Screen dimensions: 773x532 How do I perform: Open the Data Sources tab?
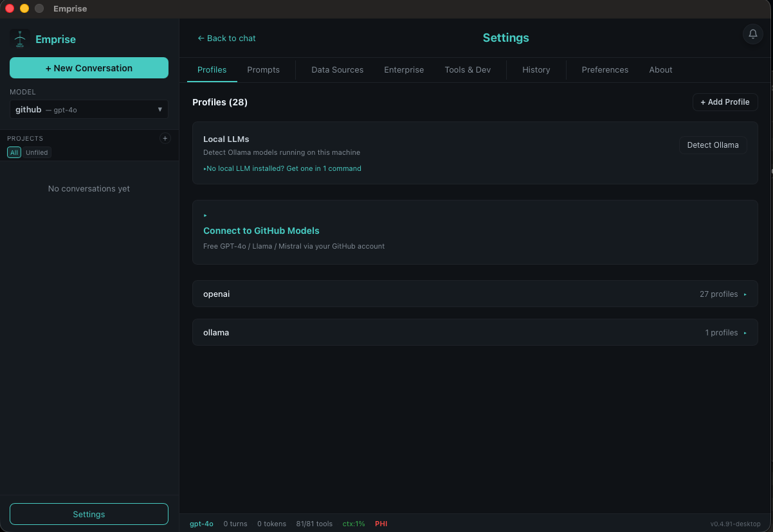[338, 69]
